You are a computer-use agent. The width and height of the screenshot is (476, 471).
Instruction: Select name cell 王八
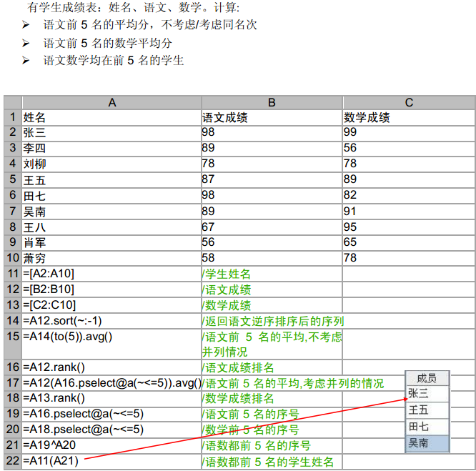111,227
